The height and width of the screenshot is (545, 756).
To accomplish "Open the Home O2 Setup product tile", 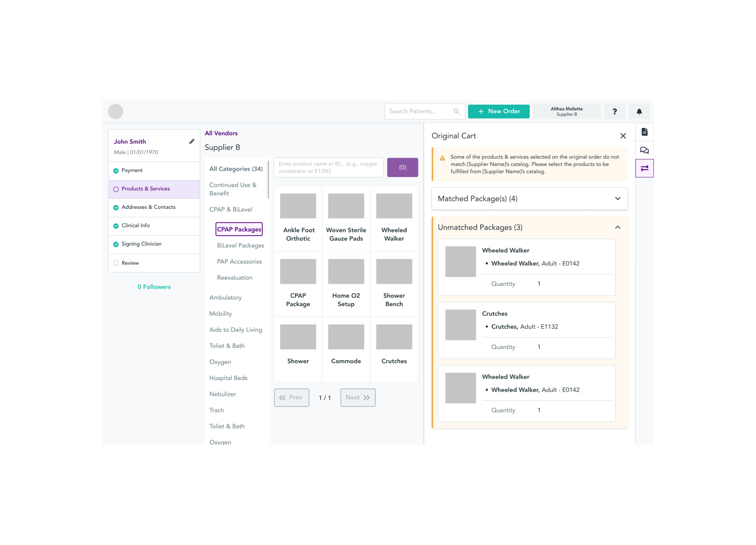I will 346,284.
